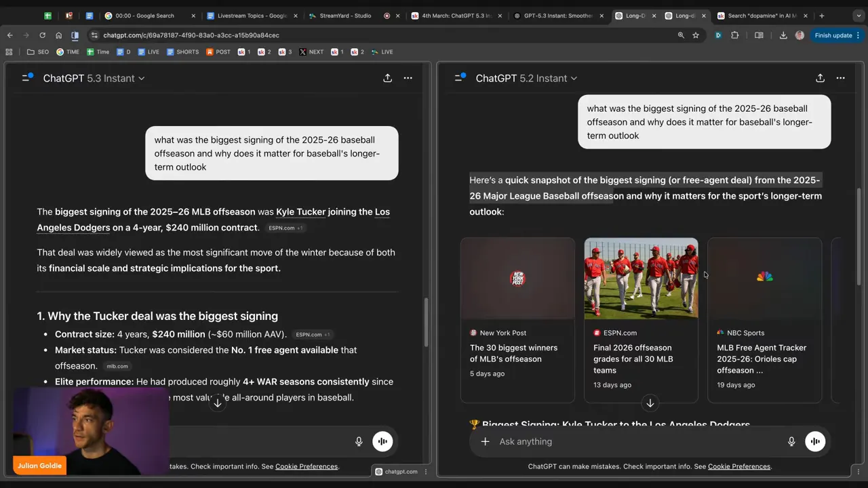
Task: Start voice mode in 5.2 Instant pane
Action: point(815,441)
